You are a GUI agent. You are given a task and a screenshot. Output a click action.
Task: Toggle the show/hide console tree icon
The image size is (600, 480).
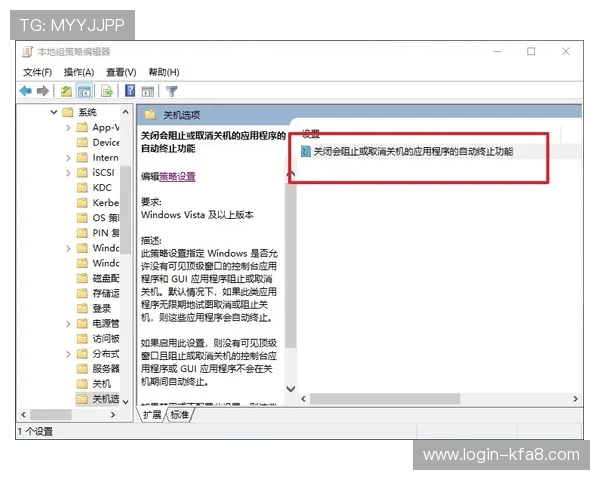pos(84,91)
